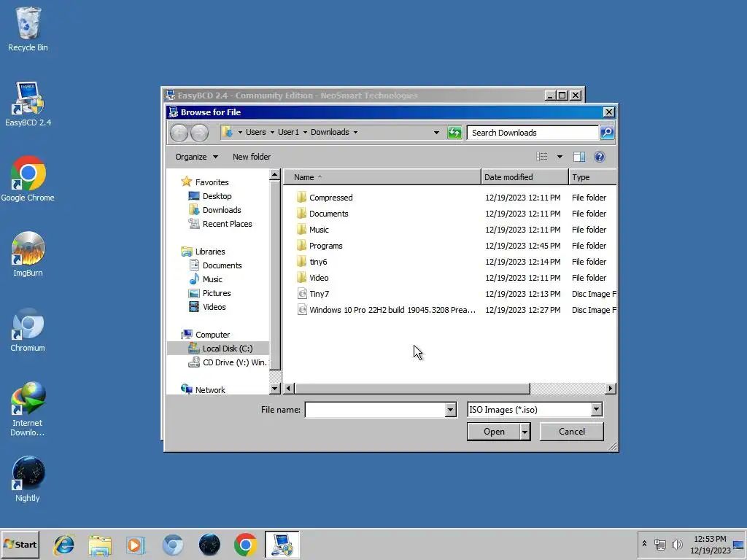Open the Organize menu

196,157
